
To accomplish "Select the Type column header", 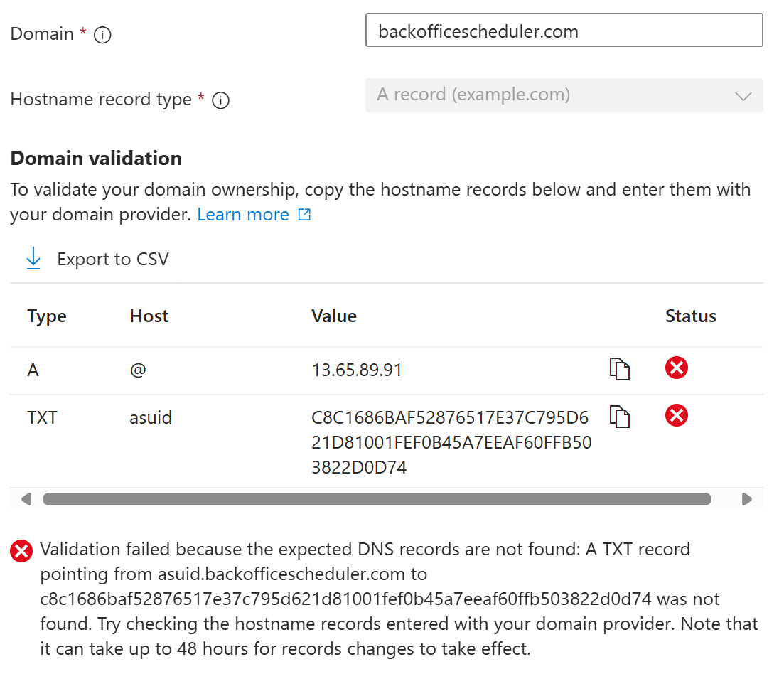I will [46, 316].
